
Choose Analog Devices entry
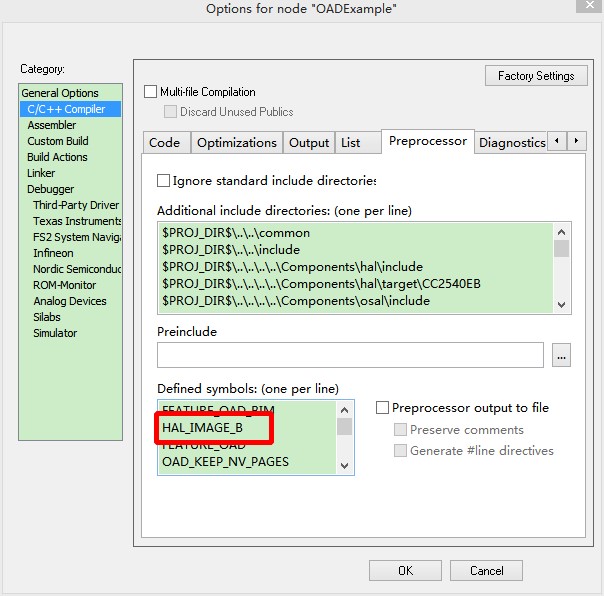[x=70, y=301]
